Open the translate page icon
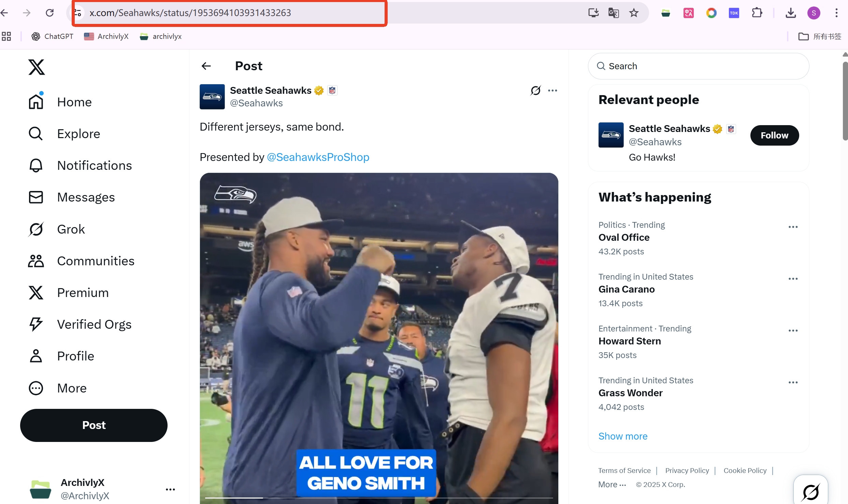This screenshot has width=848, height=504. pyautogui.click(x=614, y=13)
